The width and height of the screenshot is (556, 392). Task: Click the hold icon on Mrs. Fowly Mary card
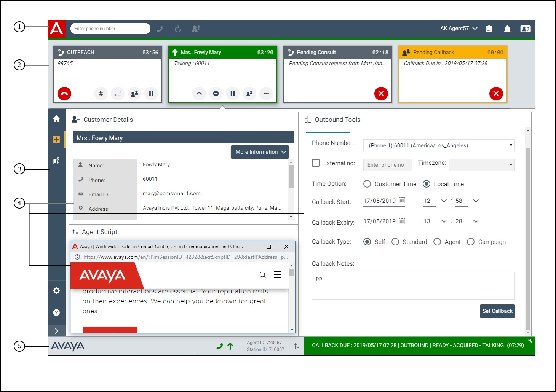233,94
